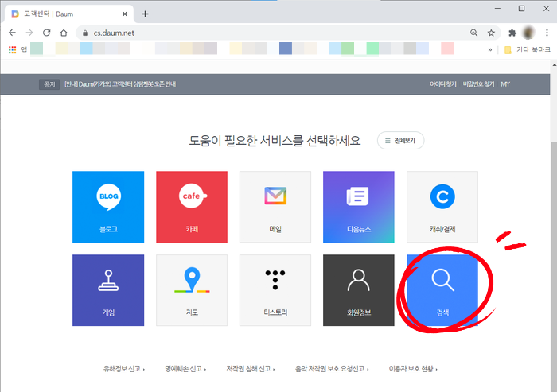Open the notice about chatbot 오픈 안내

(x=120, y=84)
